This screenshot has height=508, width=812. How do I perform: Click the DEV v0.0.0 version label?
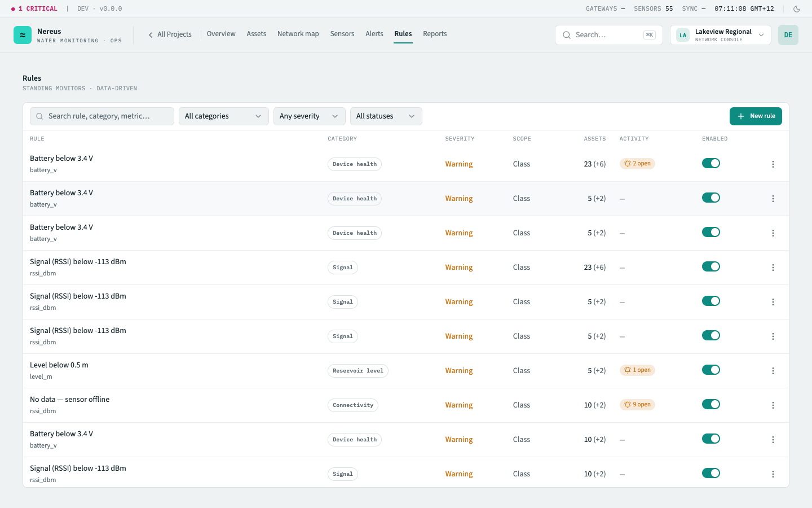(100, 9)
